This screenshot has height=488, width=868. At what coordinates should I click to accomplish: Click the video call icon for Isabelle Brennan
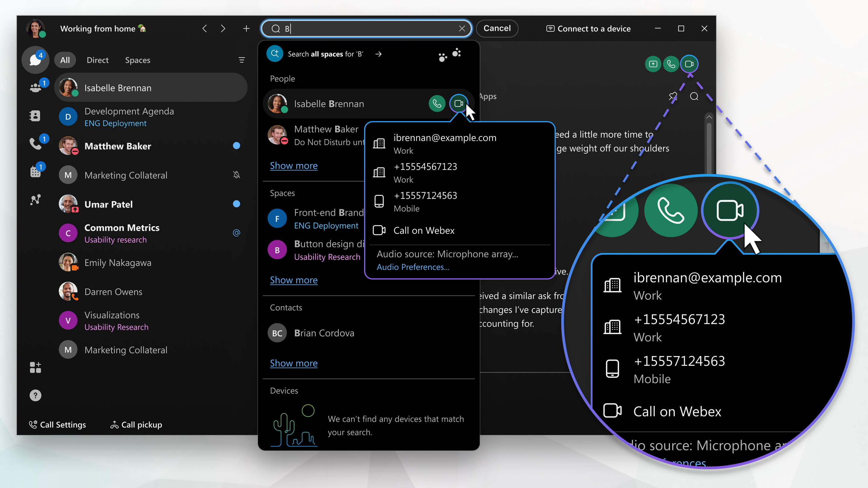[x=459, y=103]
